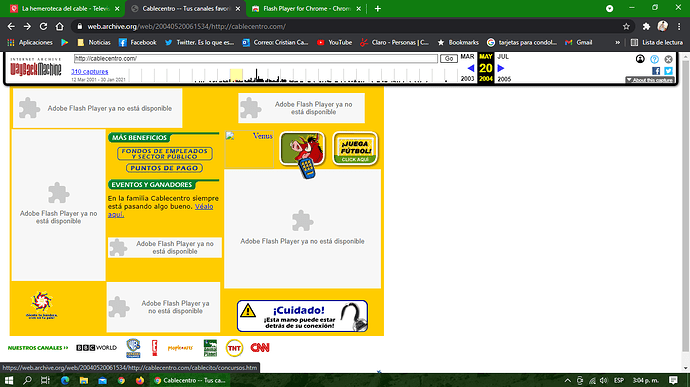This screenshot has height=387, width=690.
Task: Go forward with the browser forward arrow
Action: point(27,26)
